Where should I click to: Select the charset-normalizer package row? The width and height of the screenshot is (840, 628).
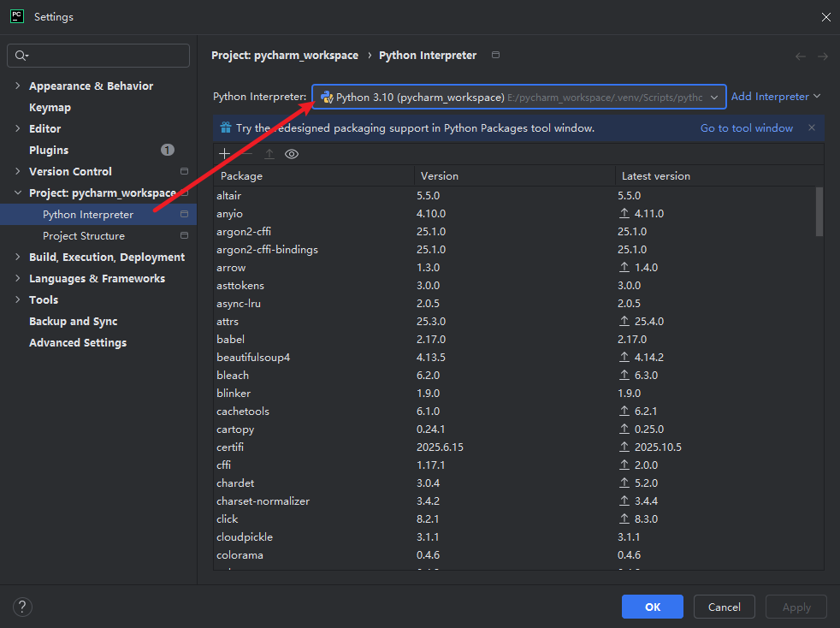514,501
